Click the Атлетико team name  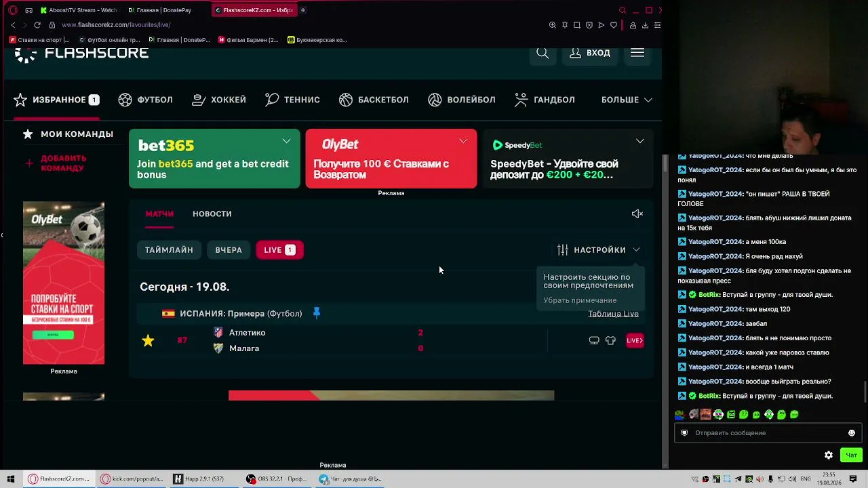[247, 333]
